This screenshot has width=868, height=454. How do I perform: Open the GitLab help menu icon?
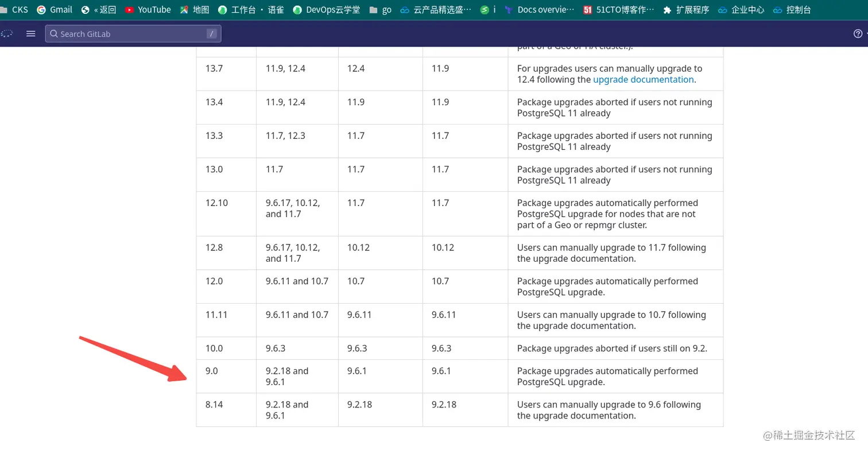[x=859, y=34]
